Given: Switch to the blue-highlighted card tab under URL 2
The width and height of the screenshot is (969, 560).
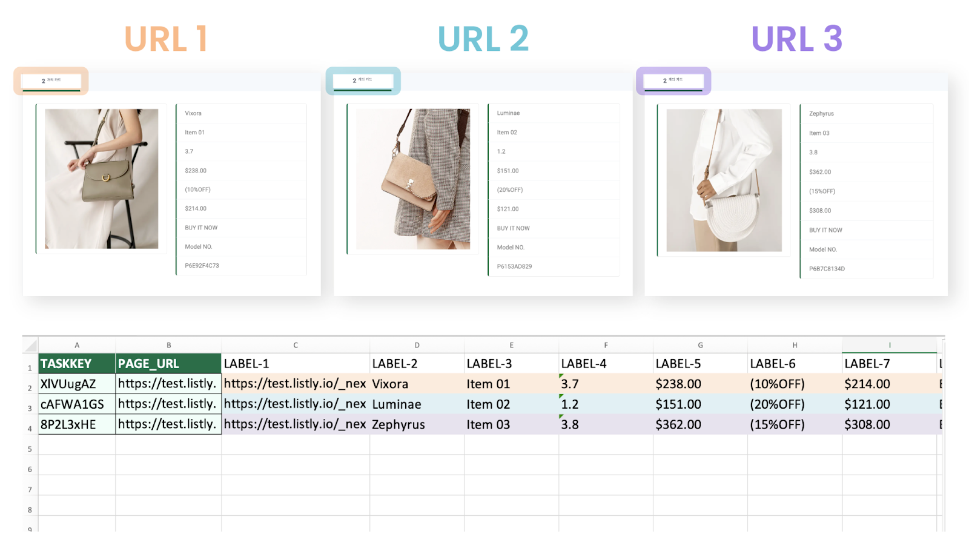Looking at the screenshot, I should coord(363,81).
